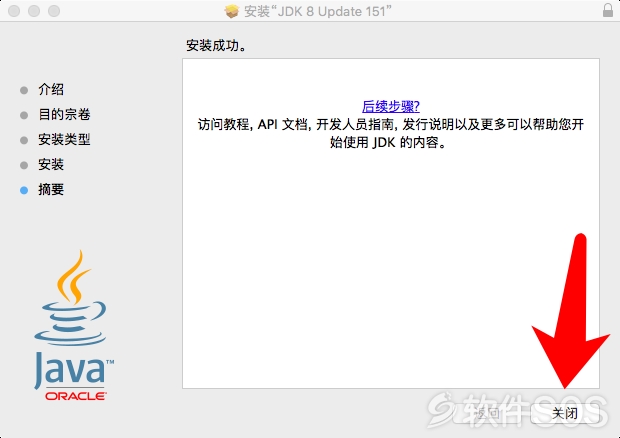Click the 安装成功。 heading text
The width and height of the screenshot is (620, 438).
tap(217, 46)
